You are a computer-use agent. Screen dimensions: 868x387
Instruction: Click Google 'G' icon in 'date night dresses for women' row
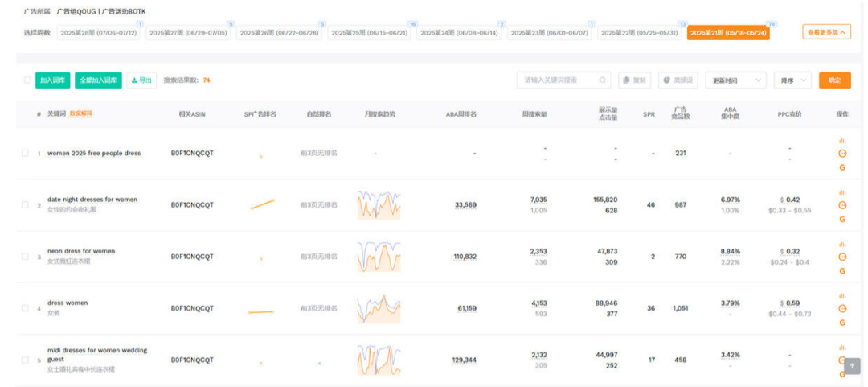pyautogui.click(x=842, y=219)
